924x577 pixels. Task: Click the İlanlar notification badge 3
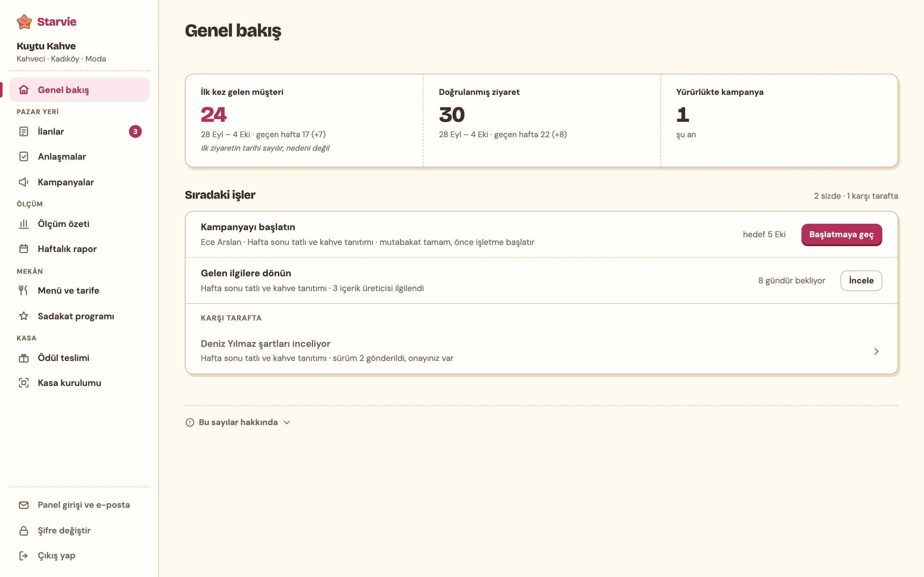click(x=135, y=132)
